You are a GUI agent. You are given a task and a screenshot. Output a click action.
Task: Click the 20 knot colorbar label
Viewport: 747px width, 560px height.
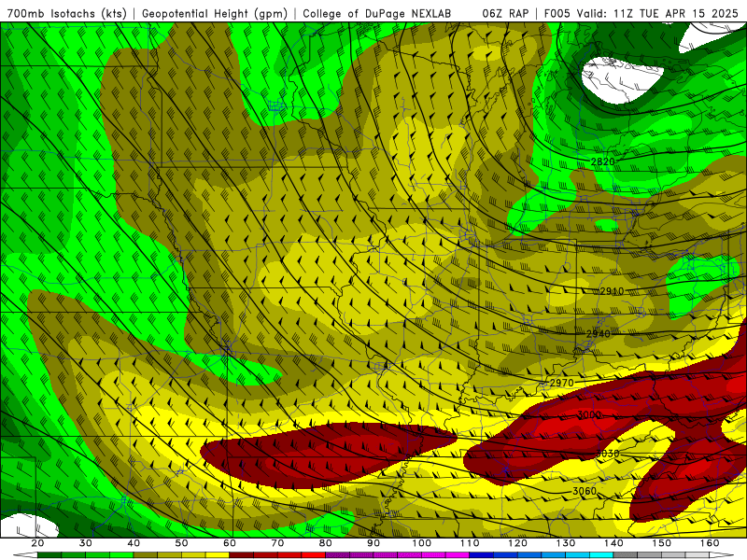pos(37,543)
